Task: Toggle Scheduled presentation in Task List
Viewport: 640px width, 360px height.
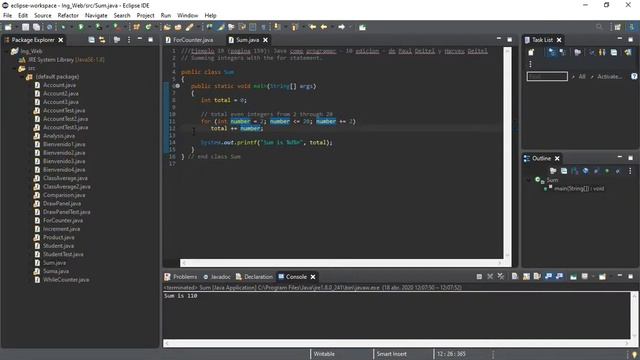Action: pos(563,52)
